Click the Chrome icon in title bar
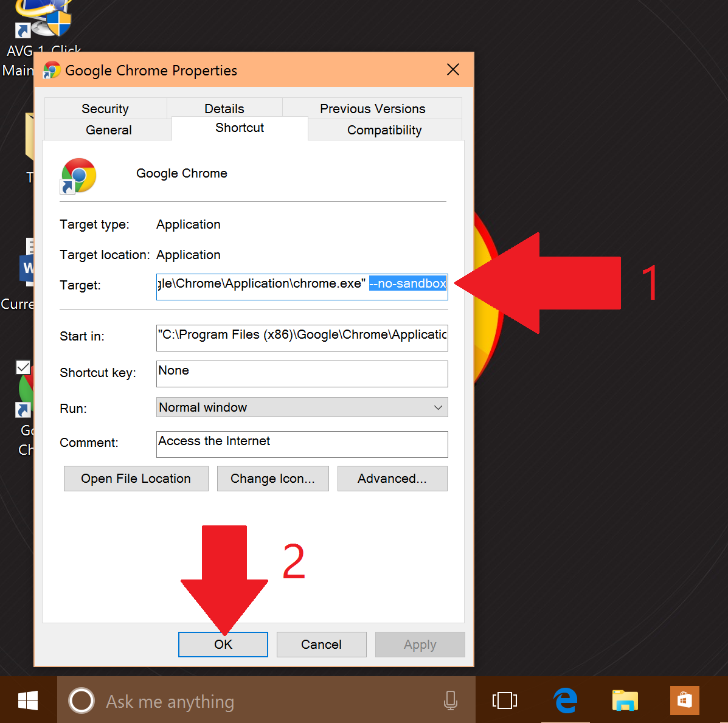The image size is (728, 723). (52, 70)
